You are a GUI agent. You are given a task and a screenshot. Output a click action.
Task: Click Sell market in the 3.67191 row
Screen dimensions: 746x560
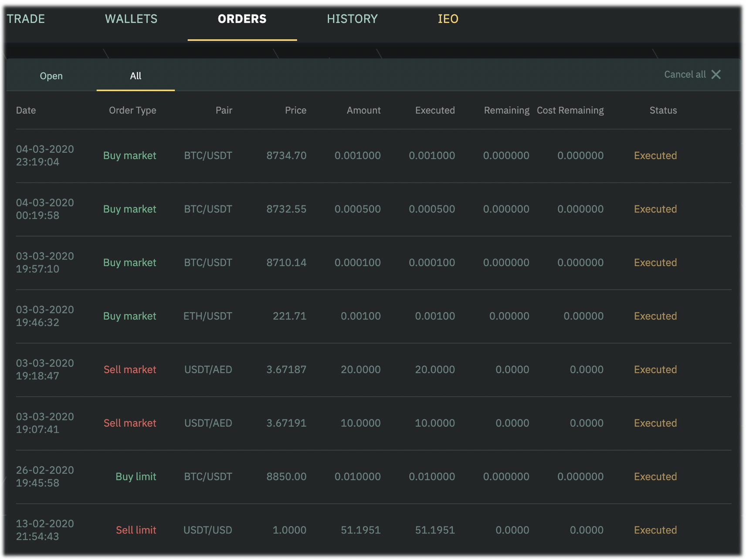pos(130,423)
